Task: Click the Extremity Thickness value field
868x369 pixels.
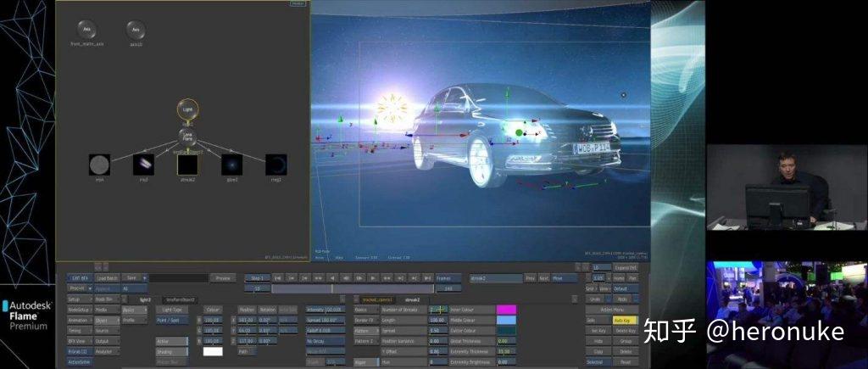Action: (506, 351)
